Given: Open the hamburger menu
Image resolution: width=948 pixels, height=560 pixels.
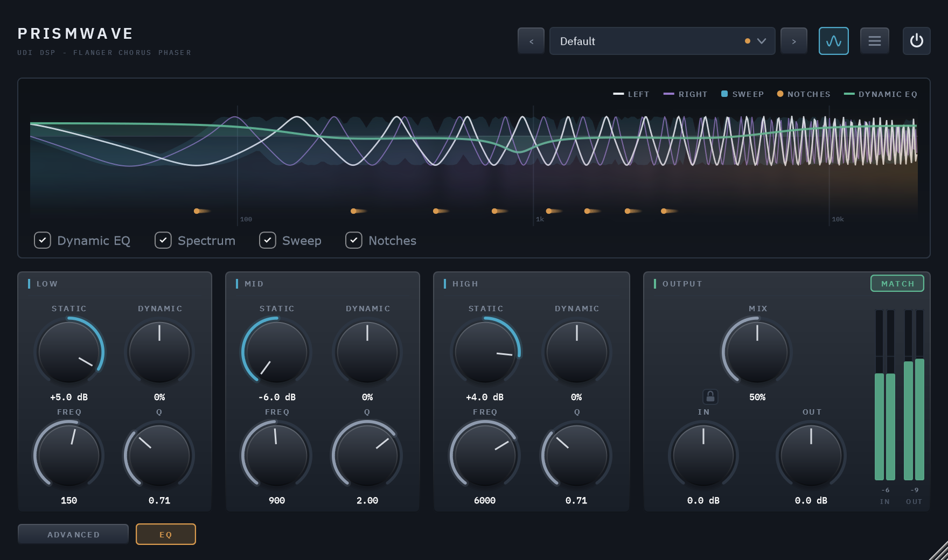Looking at the screenshot, I should pyautogui.click(x=874, y=41).
